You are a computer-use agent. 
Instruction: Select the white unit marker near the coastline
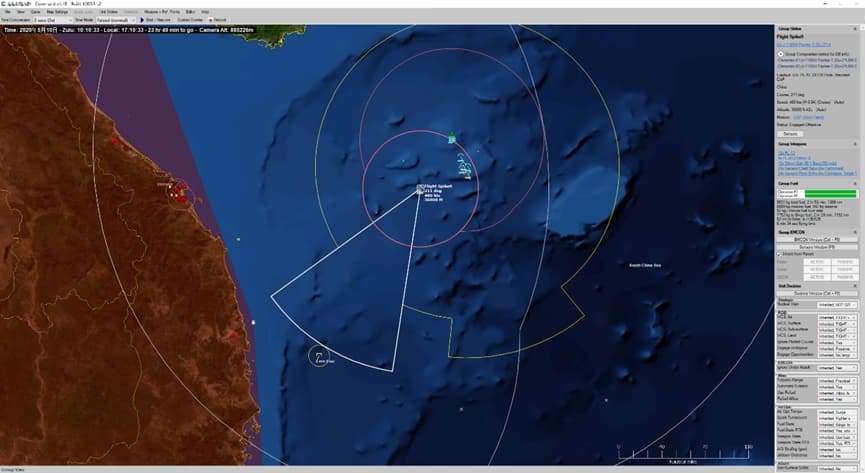pyautogui.click(x=253, y=322)
